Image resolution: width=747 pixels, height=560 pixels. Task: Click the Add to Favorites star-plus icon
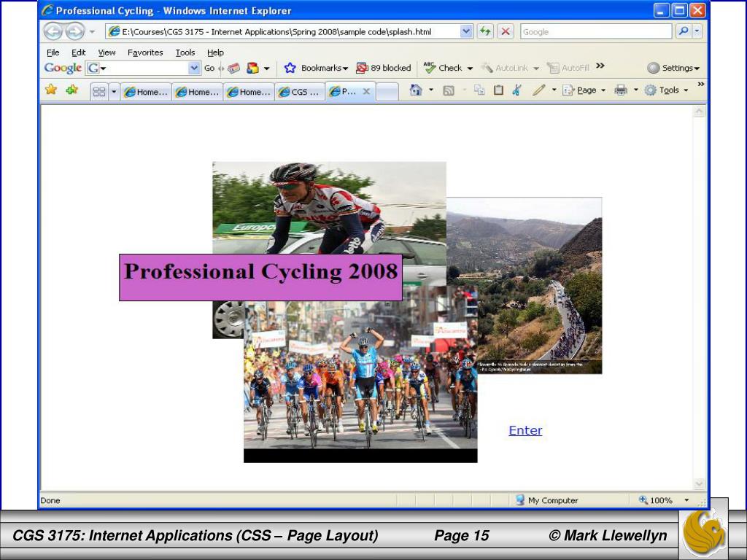pos(72,90)
